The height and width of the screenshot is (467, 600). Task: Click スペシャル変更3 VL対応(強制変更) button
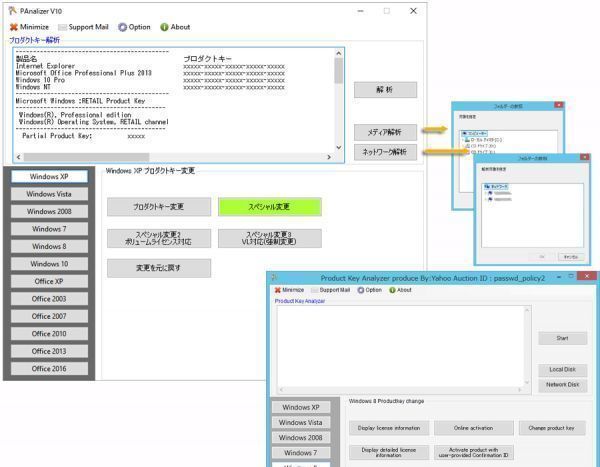click(x=270, y=238)
